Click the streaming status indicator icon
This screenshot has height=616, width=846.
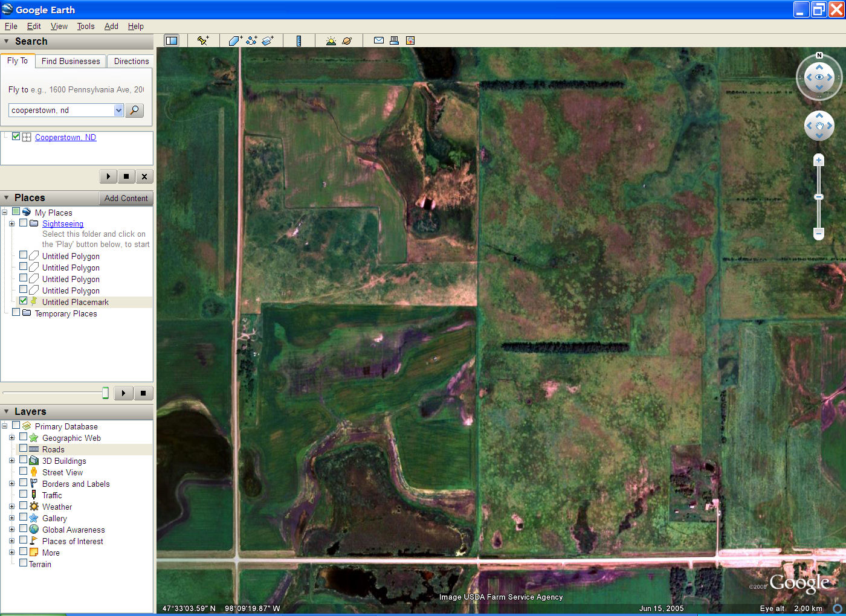[x=838, y=608]
